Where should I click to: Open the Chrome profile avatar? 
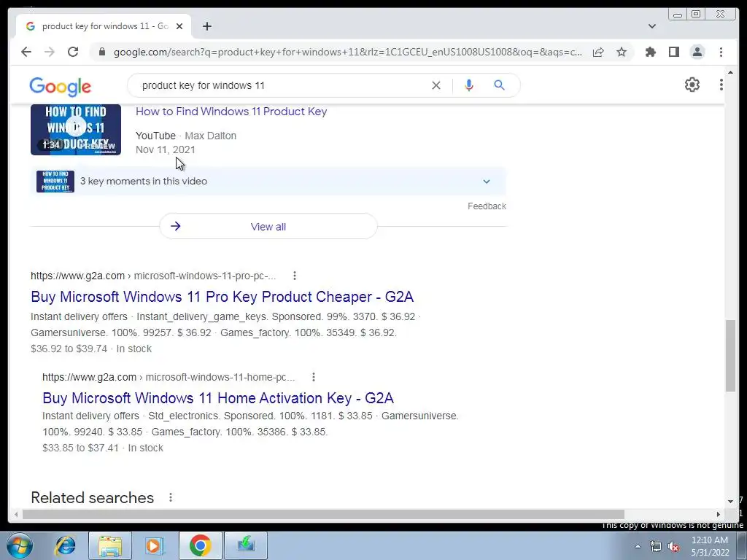[697, 52]
